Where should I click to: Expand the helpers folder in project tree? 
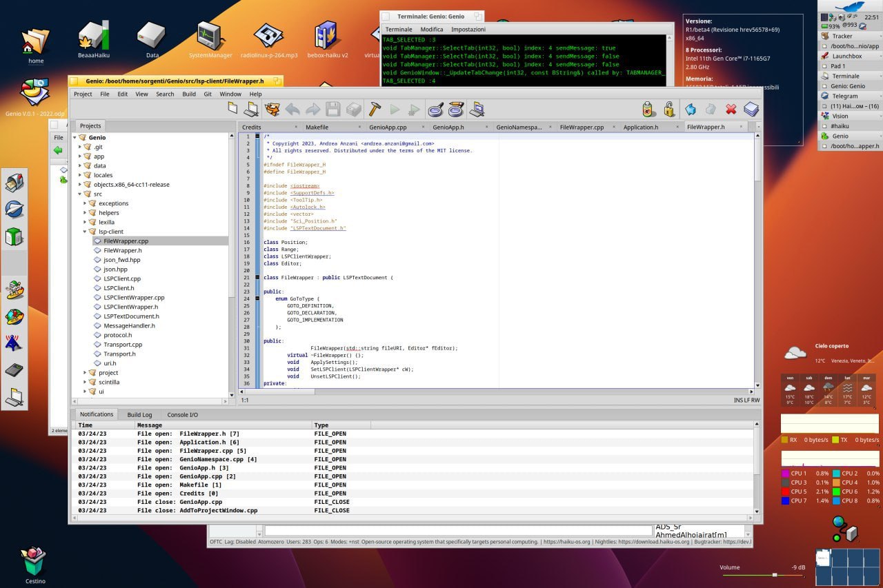tap(85, 213)
